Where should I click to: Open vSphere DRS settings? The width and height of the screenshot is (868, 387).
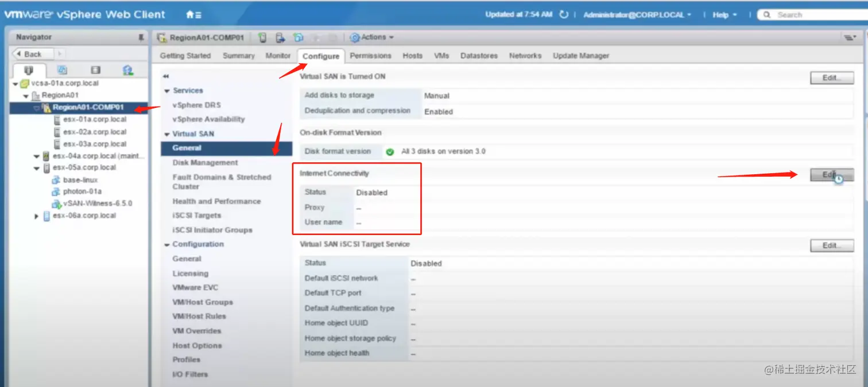click(x=196, y=105)
